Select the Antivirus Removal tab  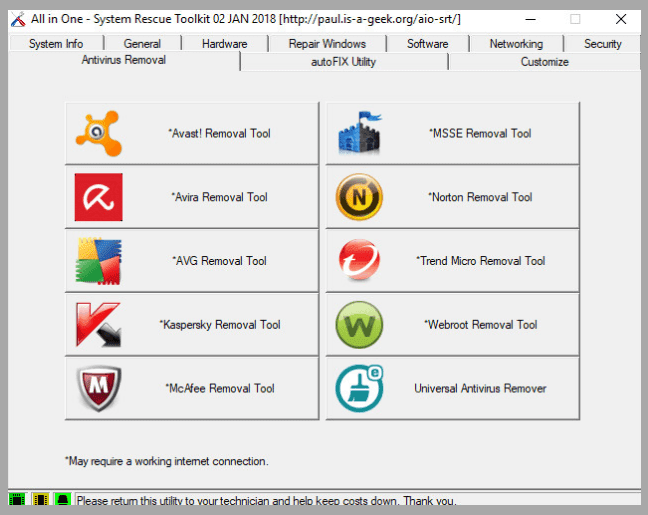[x=124, y=60]
